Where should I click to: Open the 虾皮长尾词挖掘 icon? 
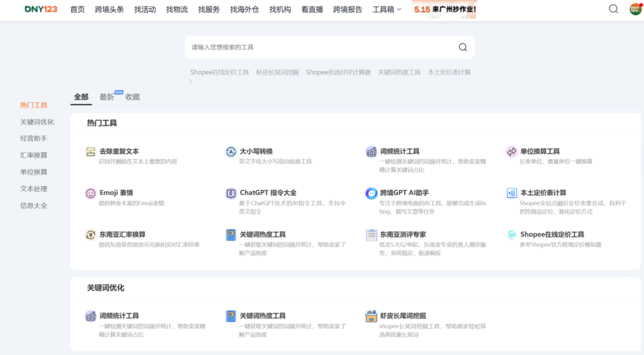[371, 316]
